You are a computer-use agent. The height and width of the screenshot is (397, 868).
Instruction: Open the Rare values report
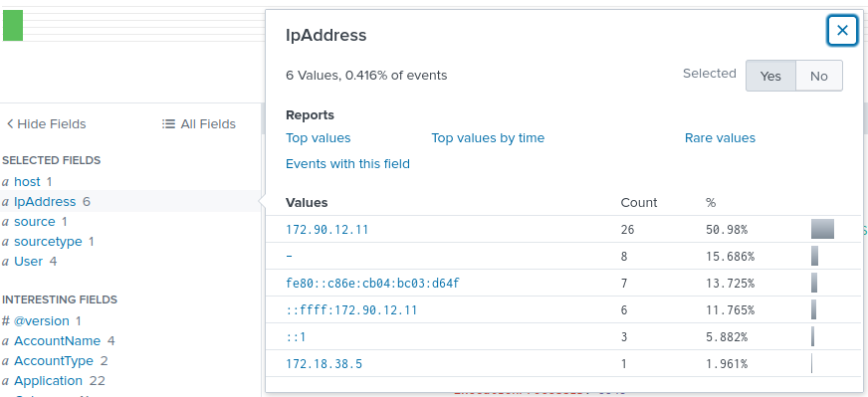[720, 138]
